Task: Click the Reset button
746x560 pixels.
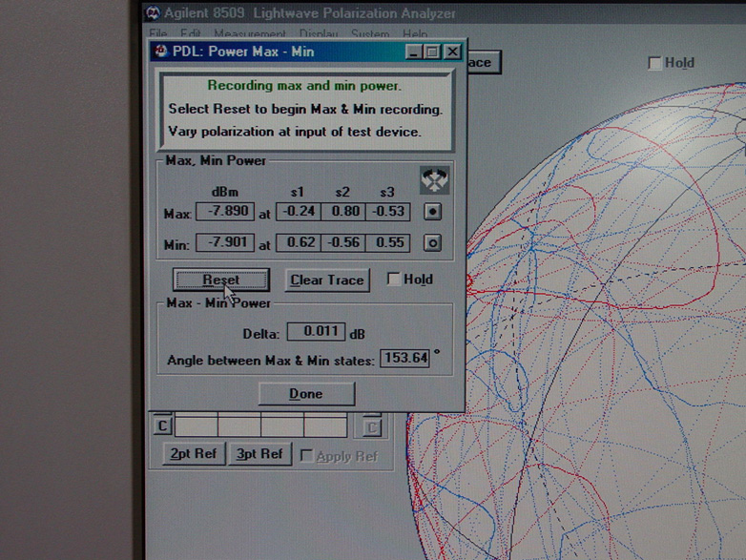Action: (x=221, y=280)
